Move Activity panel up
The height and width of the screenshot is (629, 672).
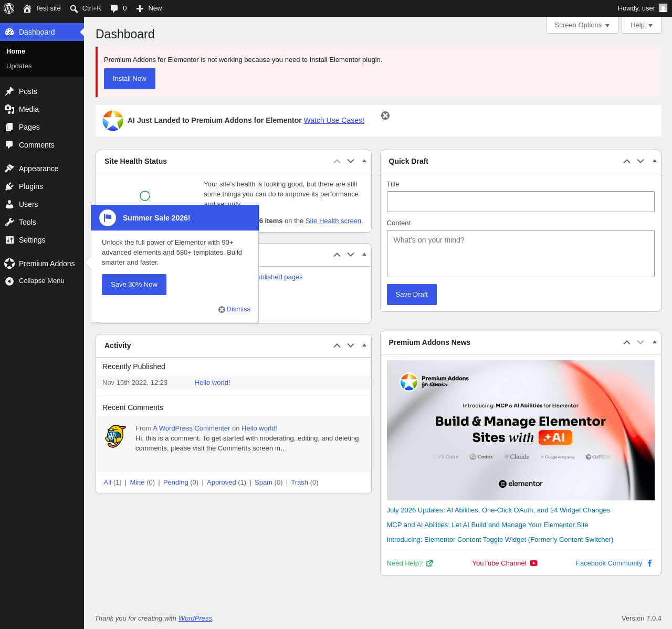(337, 345)
